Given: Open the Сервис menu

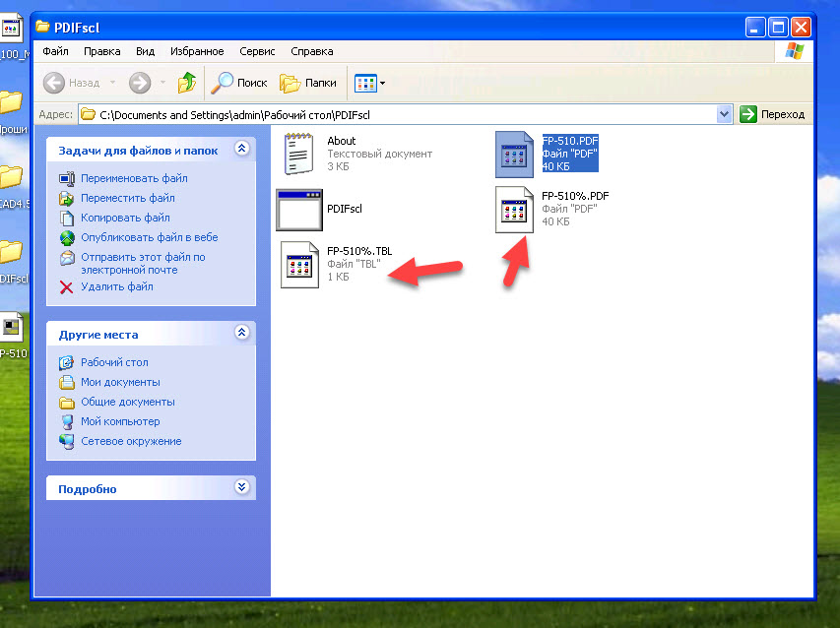Looking at the screenshot, I should pyautogui.click(x=257, y=51).
